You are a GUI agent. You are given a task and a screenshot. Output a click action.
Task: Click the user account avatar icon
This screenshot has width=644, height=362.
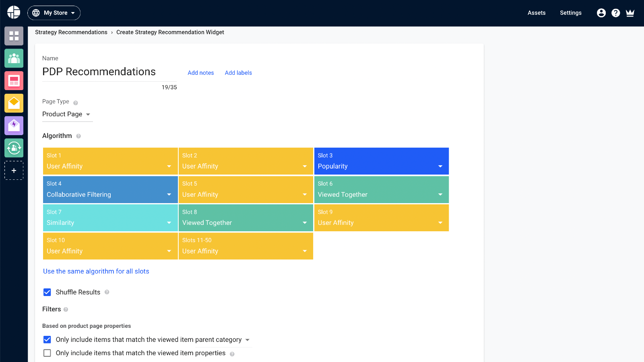click(x=601, y=12)
